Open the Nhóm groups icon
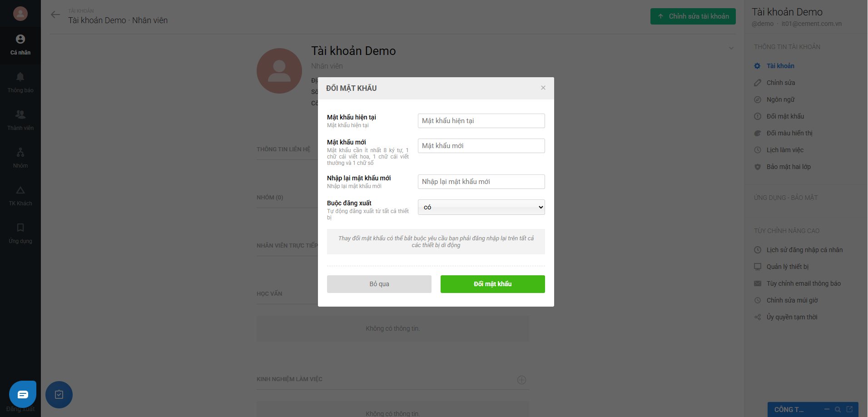The width and height of the screenshot is (868, 417). [20, 152]
